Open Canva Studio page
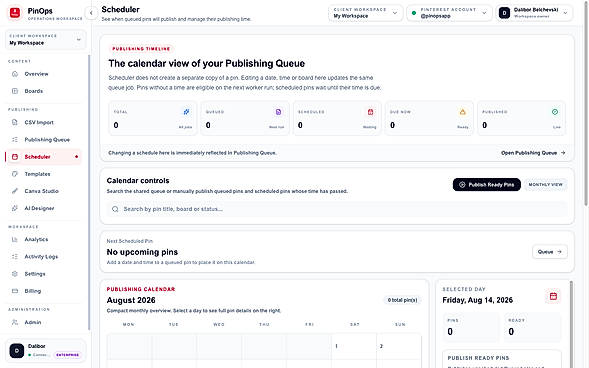 pos(43,191)
